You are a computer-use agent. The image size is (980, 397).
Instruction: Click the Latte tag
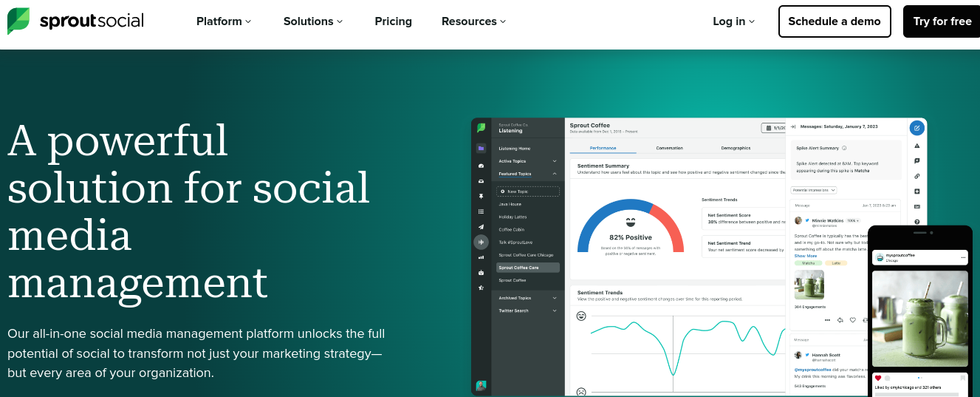(x=837, y=262)
